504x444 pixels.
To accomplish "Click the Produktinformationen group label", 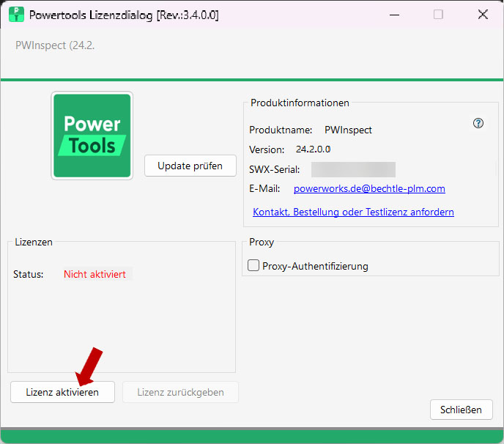I will [x=300, y=103].
